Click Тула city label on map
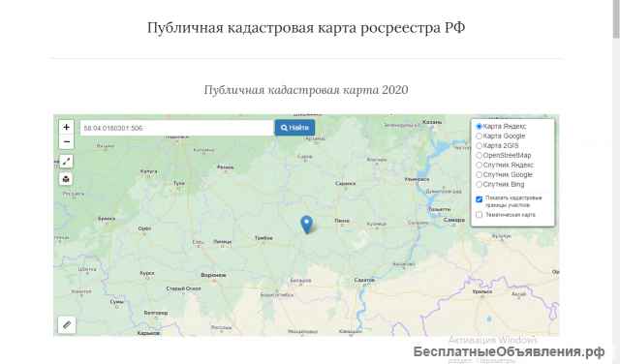Viewport: 620px width, 364px height. 178,183
